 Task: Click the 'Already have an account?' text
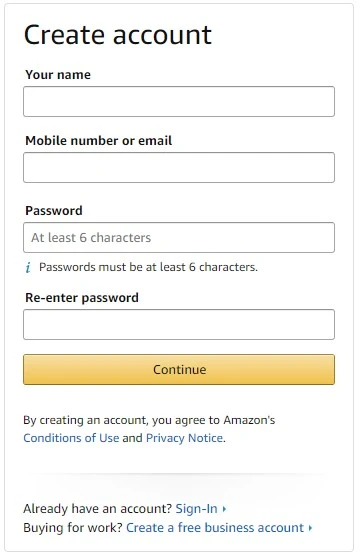point(98,509)
